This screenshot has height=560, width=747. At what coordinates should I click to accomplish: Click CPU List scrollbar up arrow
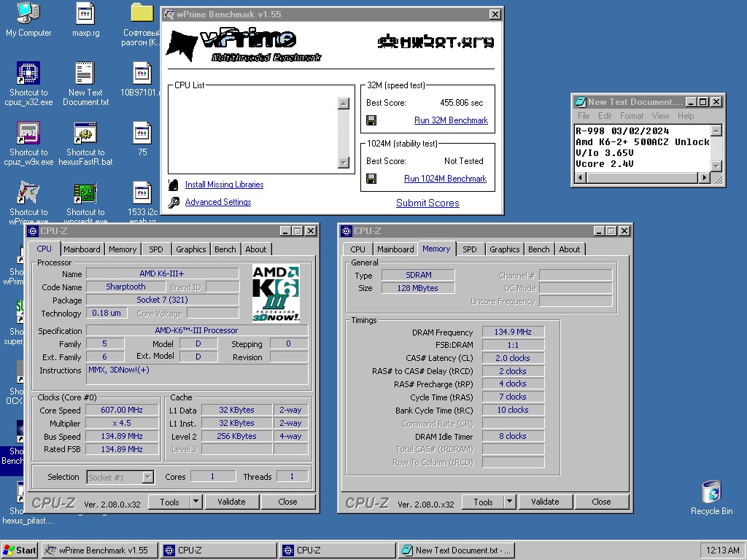click(343, 104)
